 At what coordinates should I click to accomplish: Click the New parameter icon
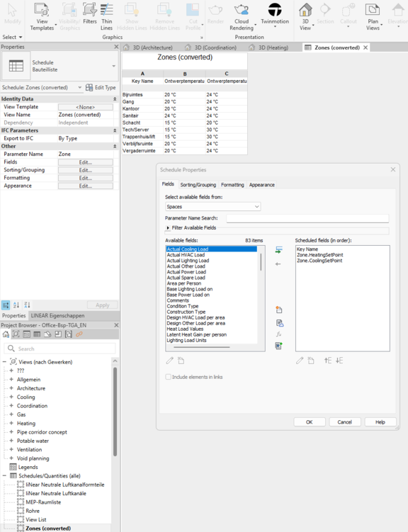(279, 310)
